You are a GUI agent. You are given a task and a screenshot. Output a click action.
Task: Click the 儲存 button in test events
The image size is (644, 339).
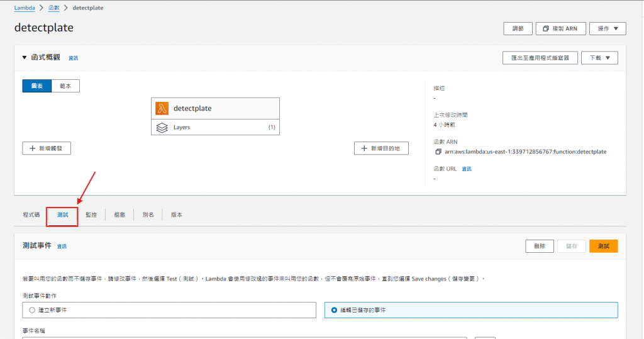[x=571, y=246]
